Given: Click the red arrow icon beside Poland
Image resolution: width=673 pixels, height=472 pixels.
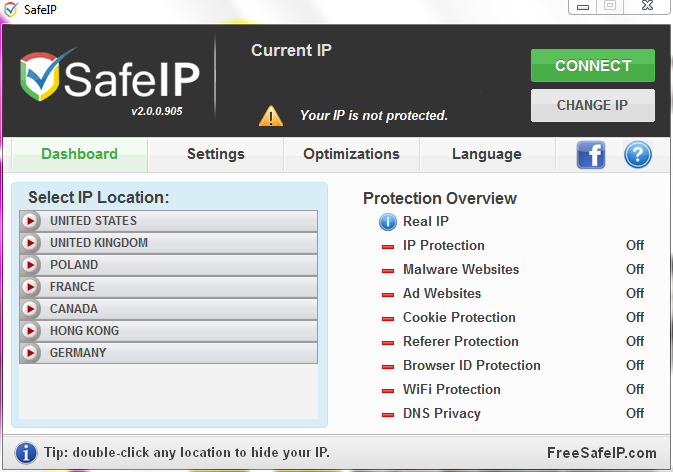Looking at the screenshot, I should coord(31,265).
